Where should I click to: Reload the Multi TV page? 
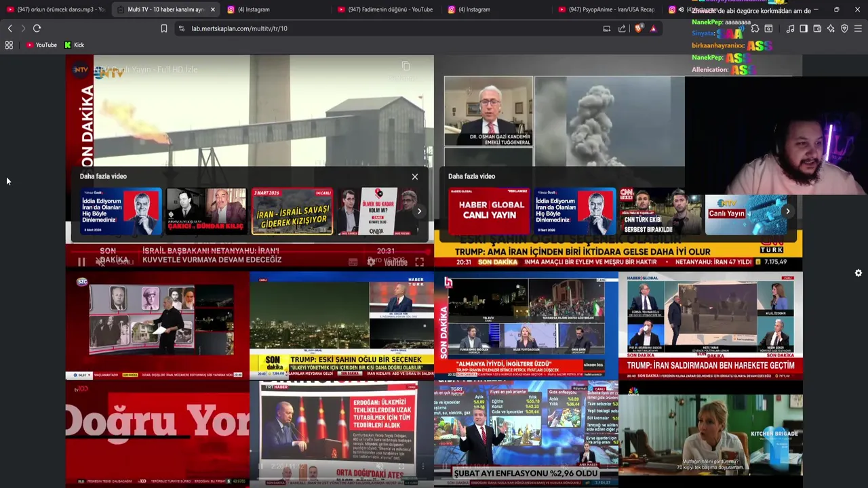tap(37, 28)
